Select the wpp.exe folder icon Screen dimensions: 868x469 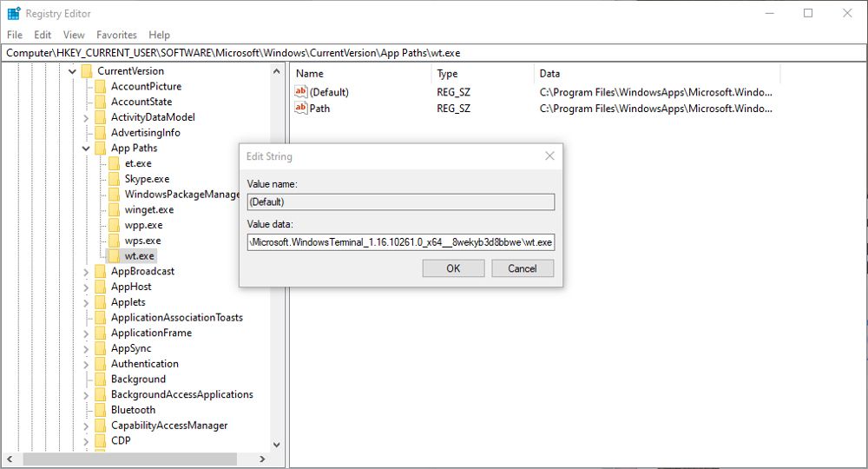click(x=114, y=225)
